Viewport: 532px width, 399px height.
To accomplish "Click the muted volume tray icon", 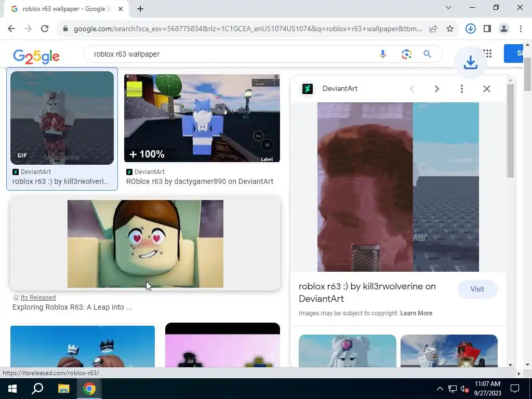I will 464,389.
